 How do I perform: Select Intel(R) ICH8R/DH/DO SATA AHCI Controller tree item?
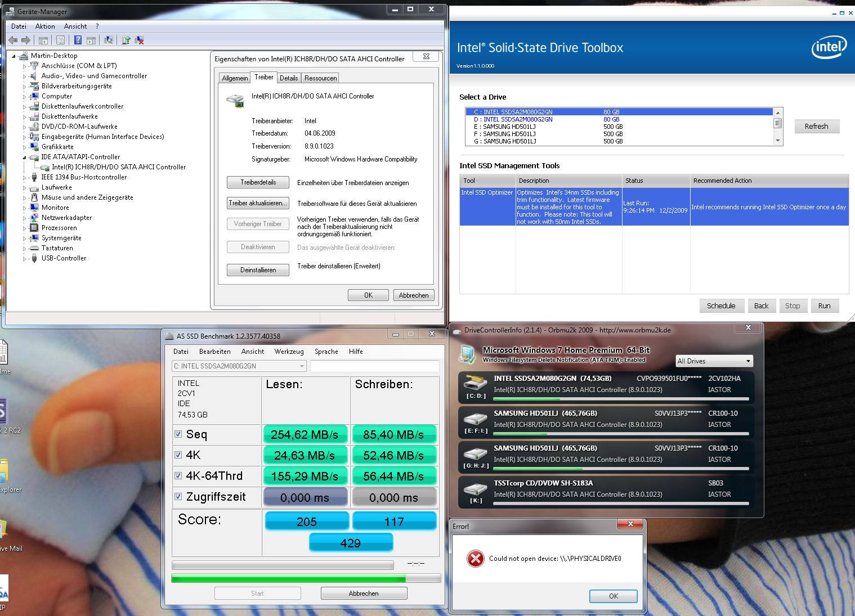point(119,167)
